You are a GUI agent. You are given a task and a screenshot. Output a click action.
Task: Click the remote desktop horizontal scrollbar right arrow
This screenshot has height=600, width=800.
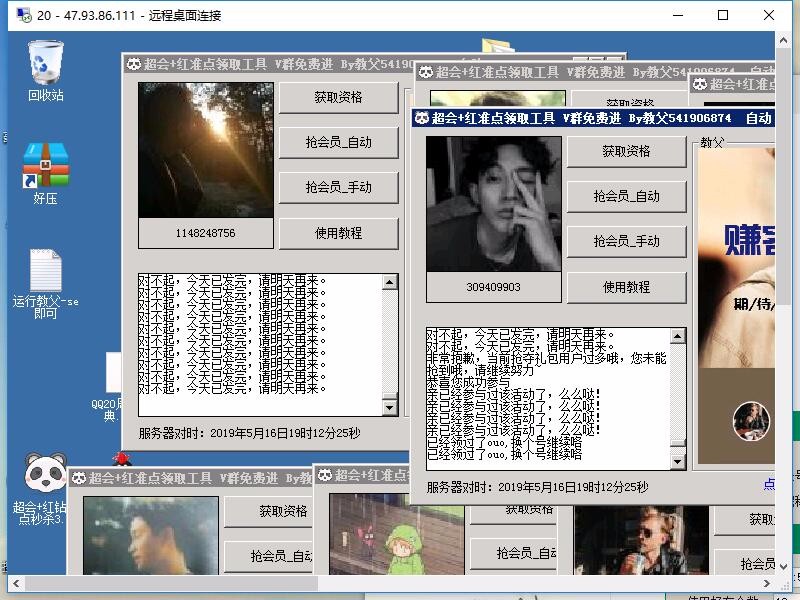pyautogui.click(x=767, y=583)
